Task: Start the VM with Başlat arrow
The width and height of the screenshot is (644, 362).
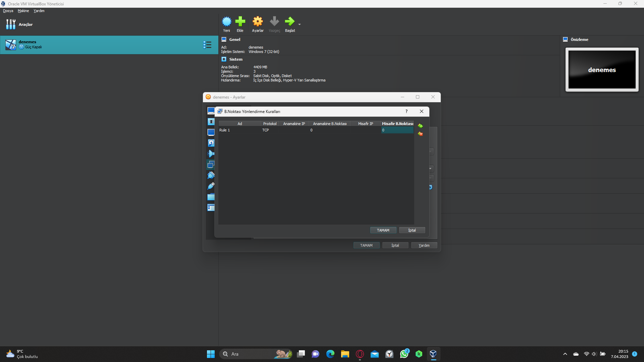Action: click(x=289, y=22)
